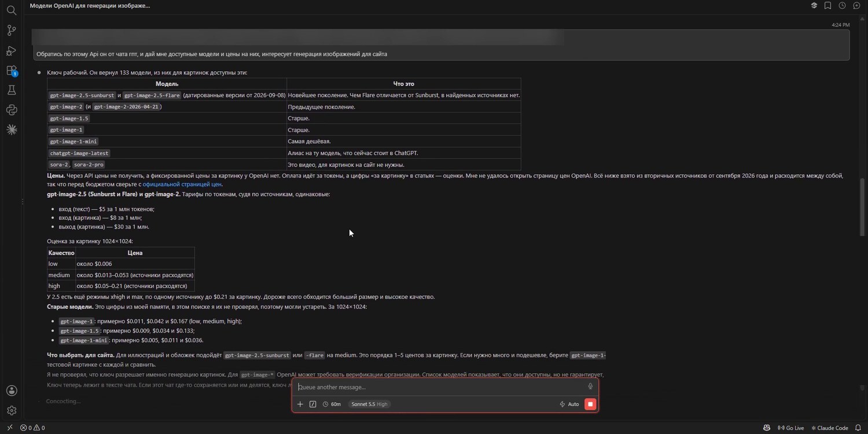This screenshot has width=868, height=434.
Task: Open the Testing flask view
Action: pos(11,90)
